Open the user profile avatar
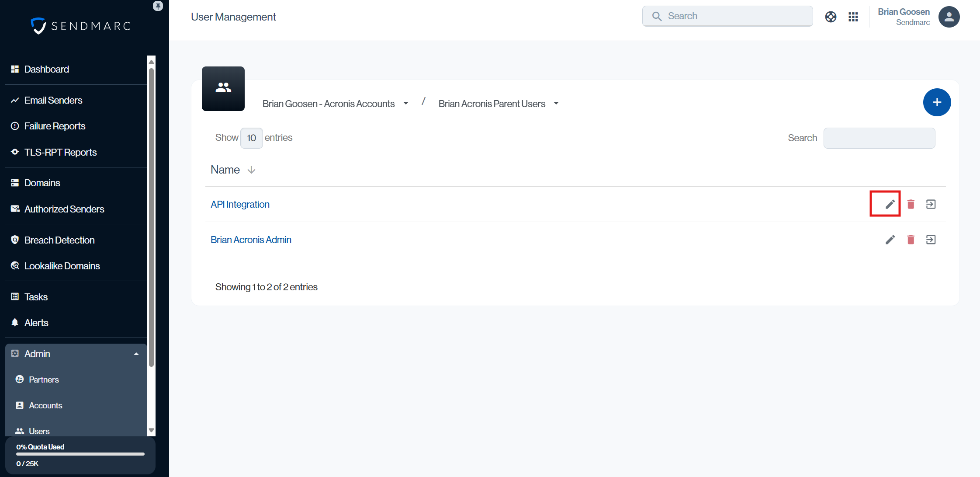The height and width of the screenshot is (477, 980). [949, 17]
